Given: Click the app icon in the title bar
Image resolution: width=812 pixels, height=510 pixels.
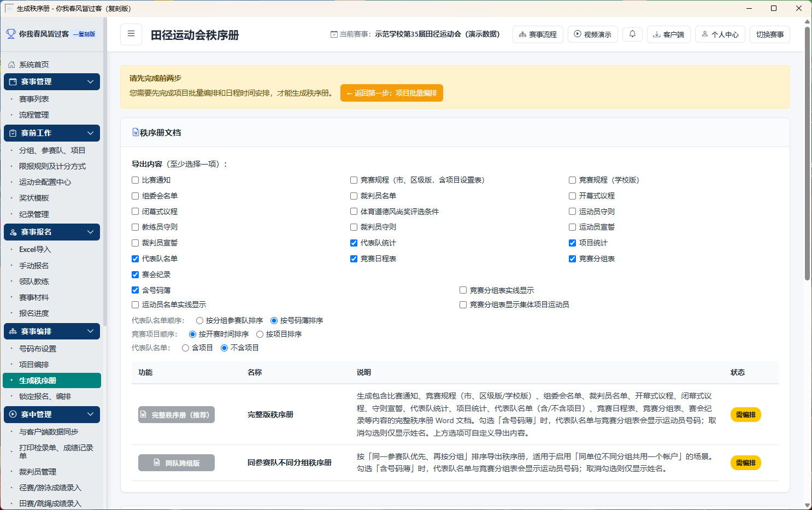Looking at the screenshot, I should click(x=9, y=8).
